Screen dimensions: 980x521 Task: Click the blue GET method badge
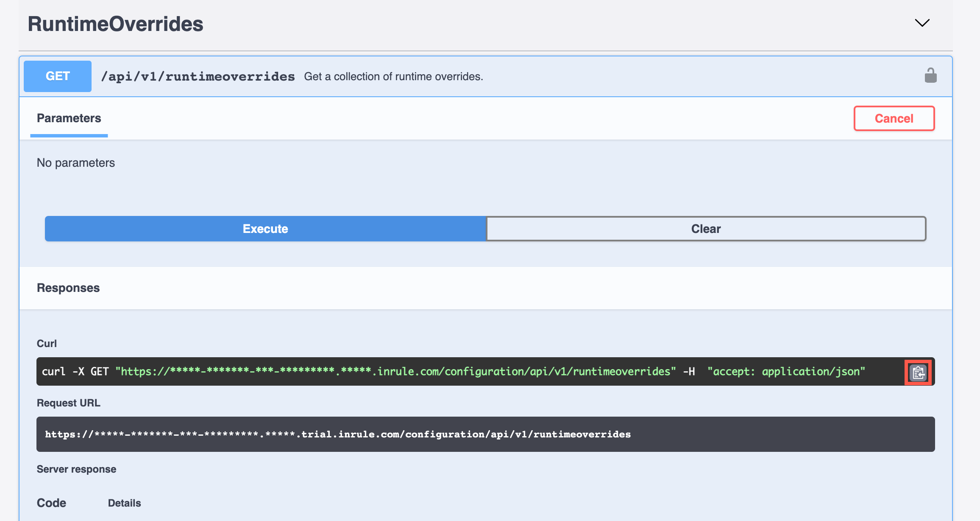pos(58,76)
